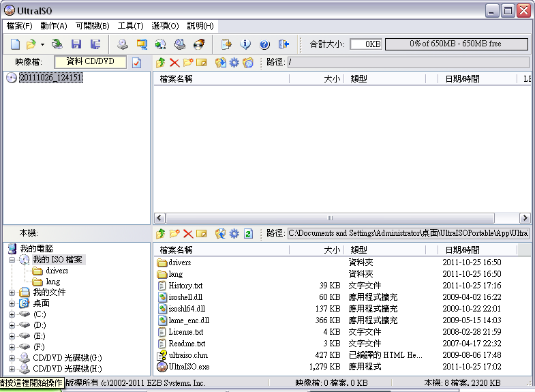Click the gear icon in local pane toolbar
Screen dimensions: 535x392
pos(234,234)
